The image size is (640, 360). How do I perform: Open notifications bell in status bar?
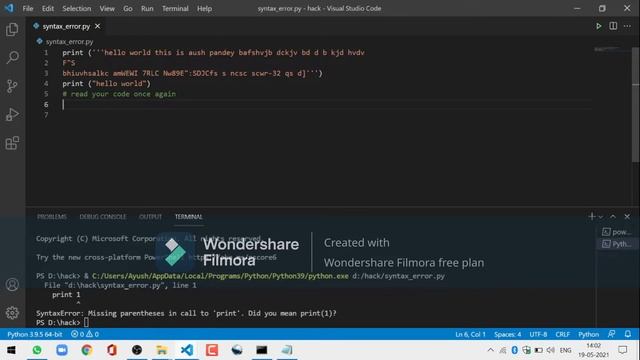[x=628, y=334]
